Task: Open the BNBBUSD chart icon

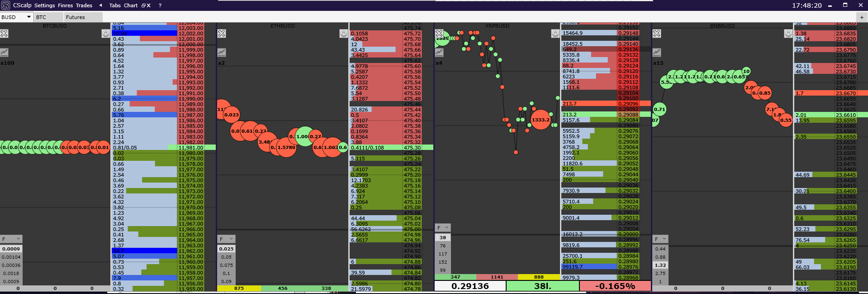Action: pos(657,53)
